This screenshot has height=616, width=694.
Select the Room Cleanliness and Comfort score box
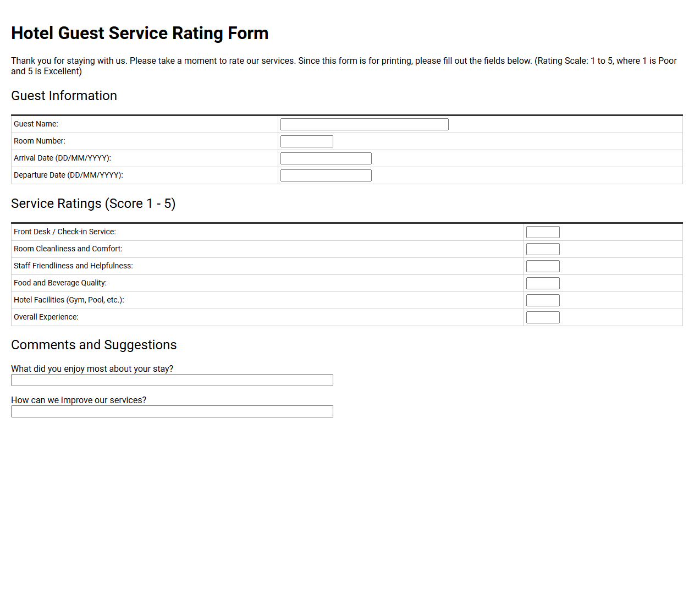(543, 249)
